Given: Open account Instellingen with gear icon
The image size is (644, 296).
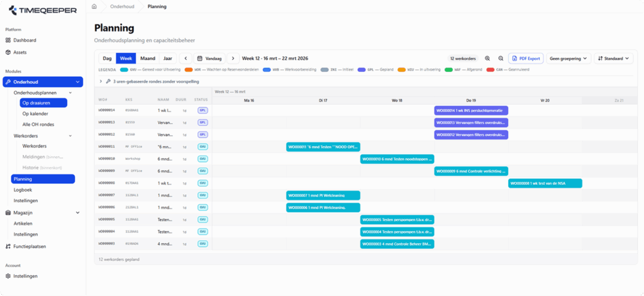Looking at the screenshot, I should point(25,276).
